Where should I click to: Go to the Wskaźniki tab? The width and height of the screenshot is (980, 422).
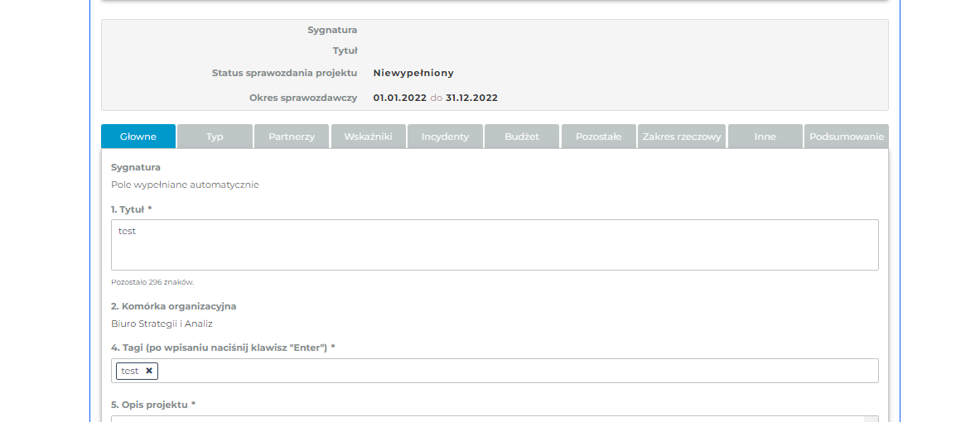(368, 137)
